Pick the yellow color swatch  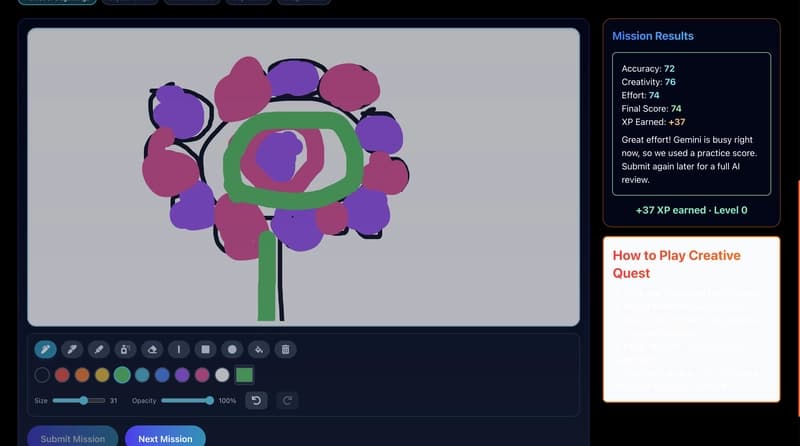[x=102, y=375]
